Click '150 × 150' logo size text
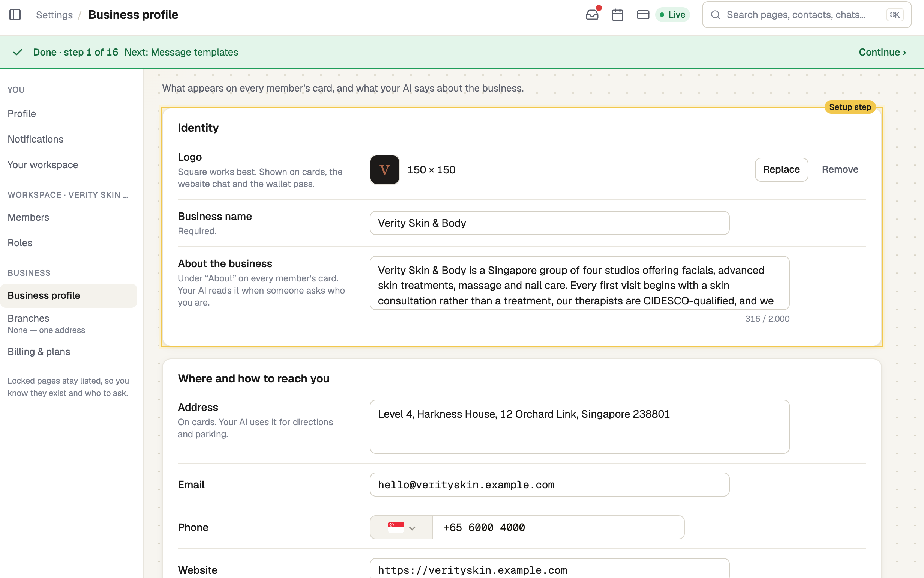The height and width of the screenshot is (578, 924). coord(431,170)
